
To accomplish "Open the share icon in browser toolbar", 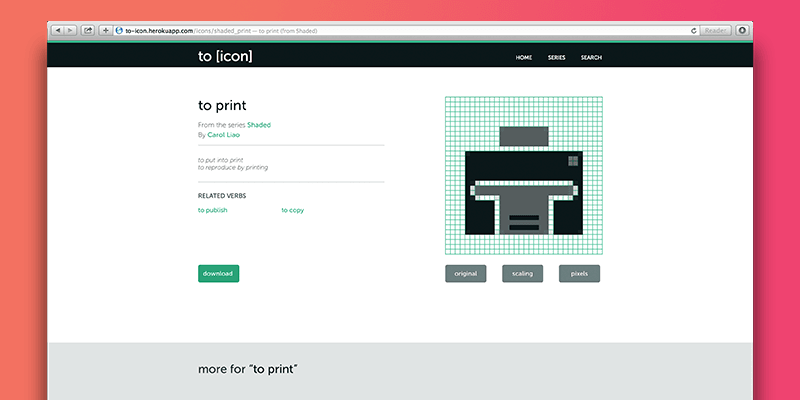I will pyautogui.click(x=88, y=31).
